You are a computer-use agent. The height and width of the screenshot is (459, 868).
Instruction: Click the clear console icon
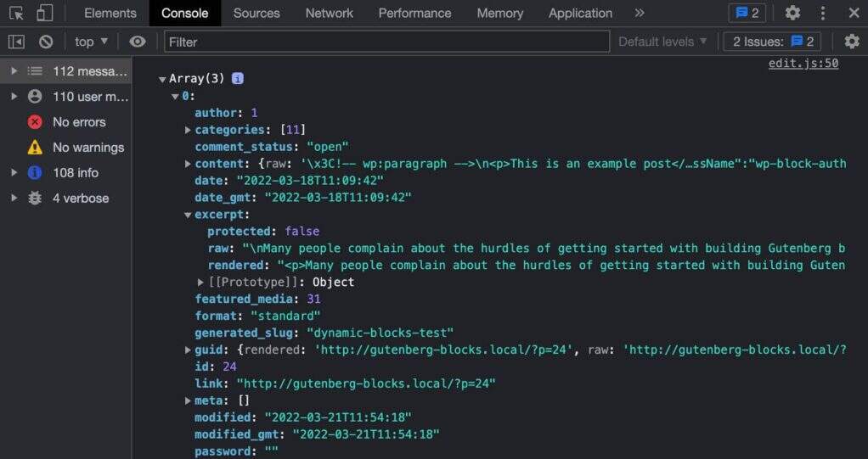coord(46,42)
